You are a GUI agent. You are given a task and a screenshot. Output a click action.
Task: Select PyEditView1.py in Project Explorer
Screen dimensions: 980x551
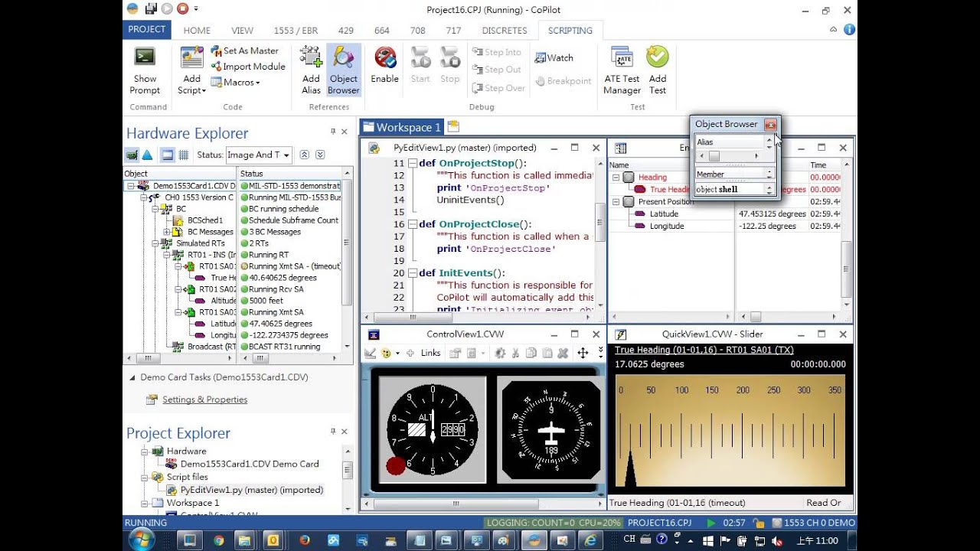(x=251, y=490)
